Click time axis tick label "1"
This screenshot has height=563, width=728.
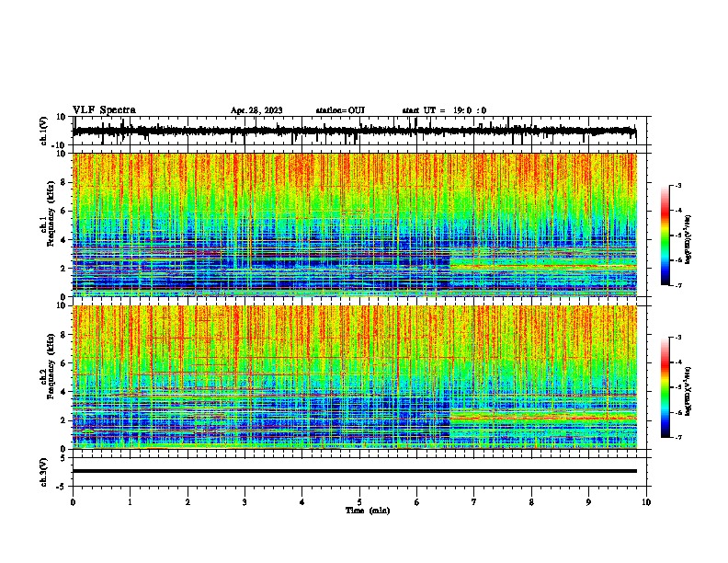click(x=130, y=502)
